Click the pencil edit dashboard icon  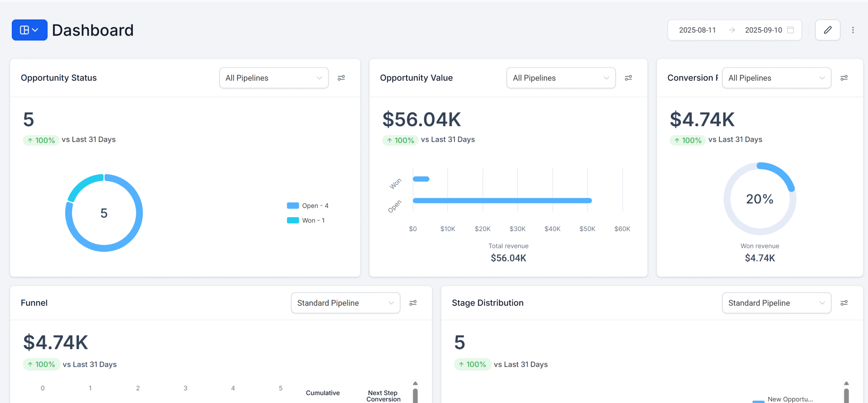click(827, 30)
